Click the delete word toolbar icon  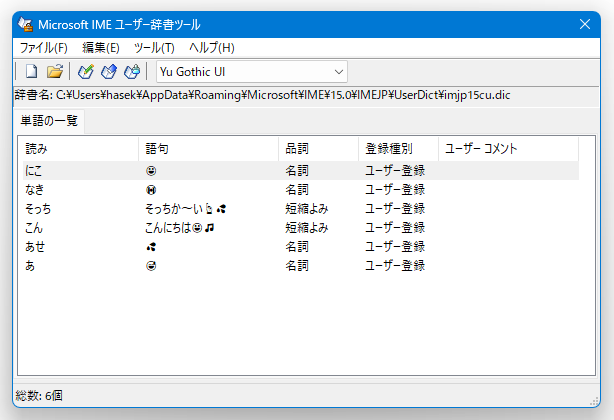[x=132, y=72]
